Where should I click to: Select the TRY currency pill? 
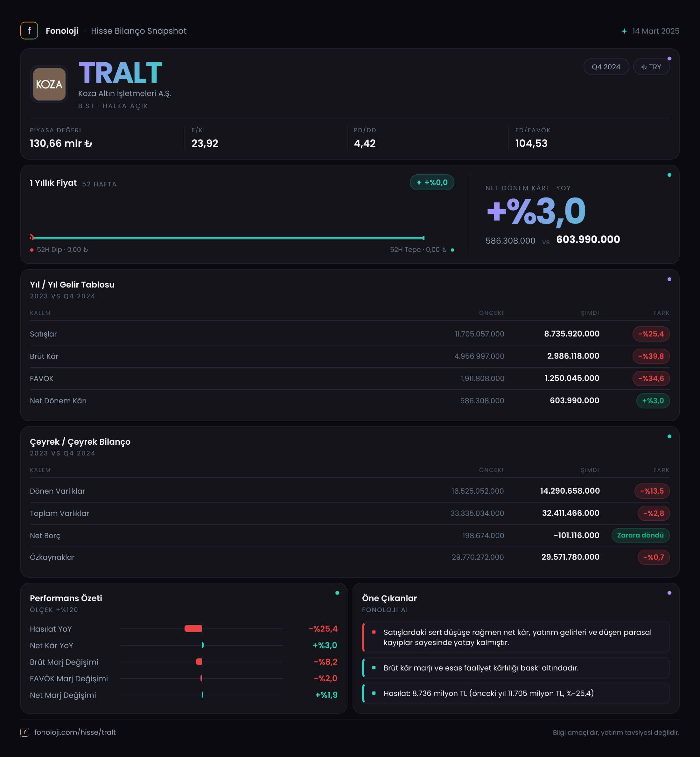(651, 67)
